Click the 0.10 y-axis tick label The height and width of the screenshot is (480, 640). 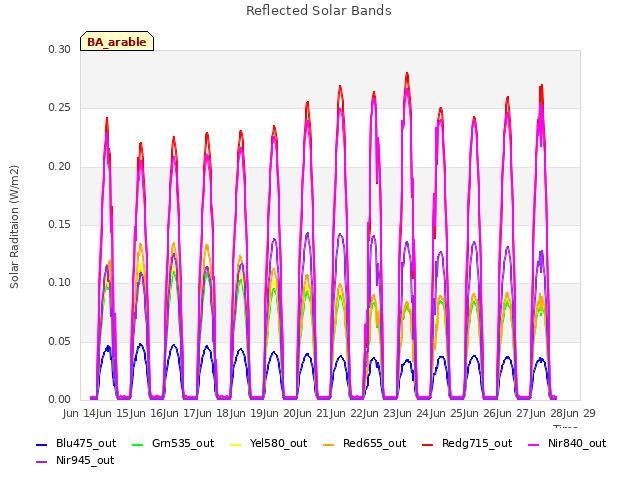tap(60, 282)
